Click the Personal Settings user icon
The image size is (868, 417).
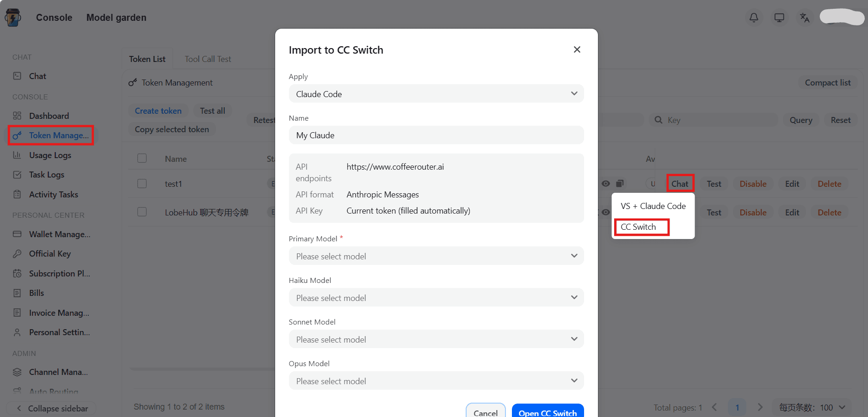(17, 332)
